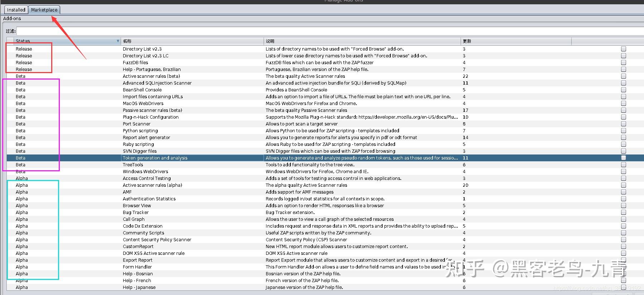Select the Advanced SQLInjection Scanner entry
Image resolution: width=644 pixels, height=295 pixels.
(157, 83)
